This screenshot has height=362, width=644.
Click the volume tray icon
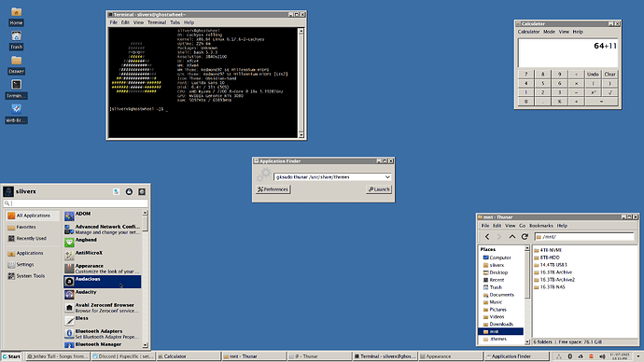coord(602,356)
